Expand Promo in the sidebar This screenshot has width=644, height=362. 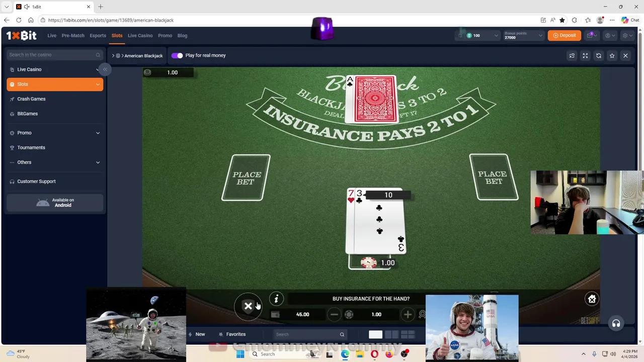pos(54,133)
